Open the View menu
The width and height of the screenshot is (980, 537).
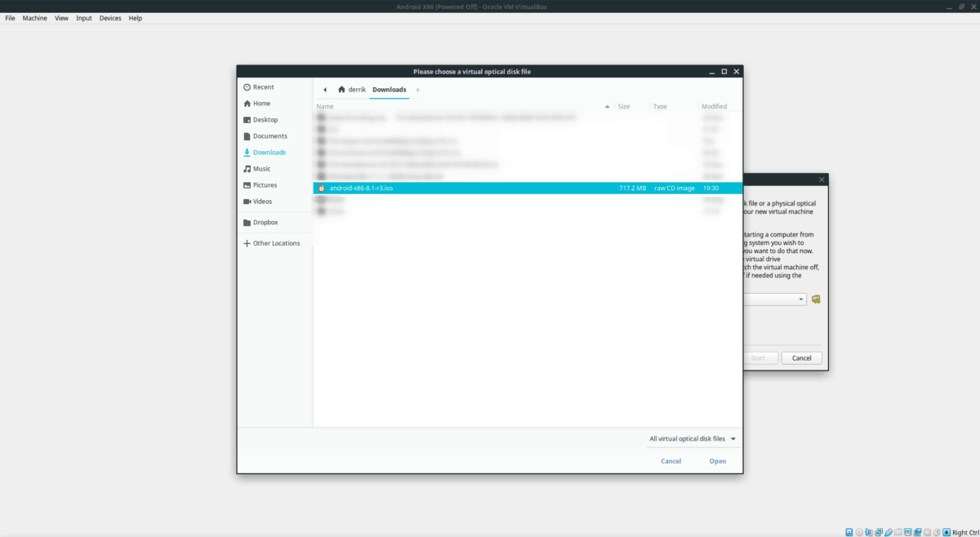[x=61, y=18]
